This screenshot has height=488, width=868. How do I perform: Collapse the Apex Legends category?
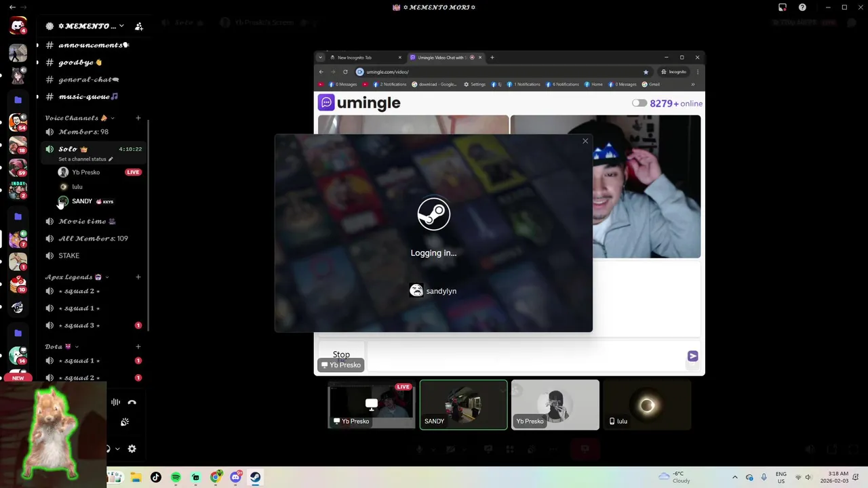click(107, 277)
